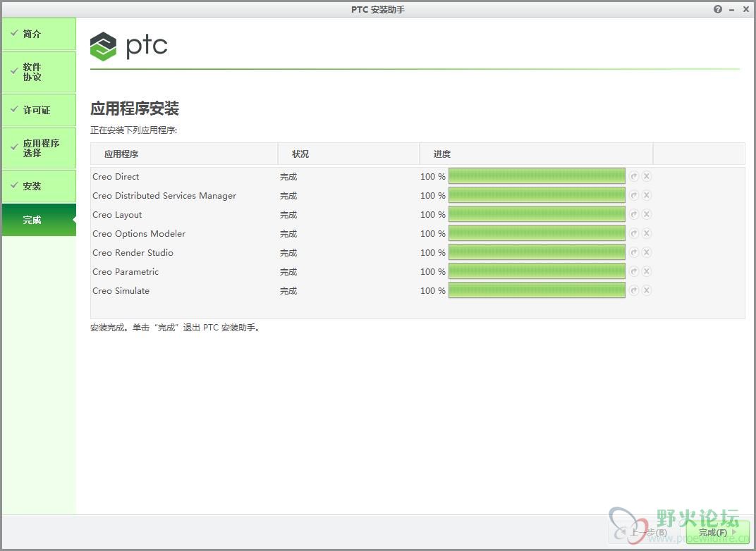The height and width of the screenshot is (551, 756).
Task: Click the cancel X icon for Creo Direct
Action: click(x=647, y=176)
